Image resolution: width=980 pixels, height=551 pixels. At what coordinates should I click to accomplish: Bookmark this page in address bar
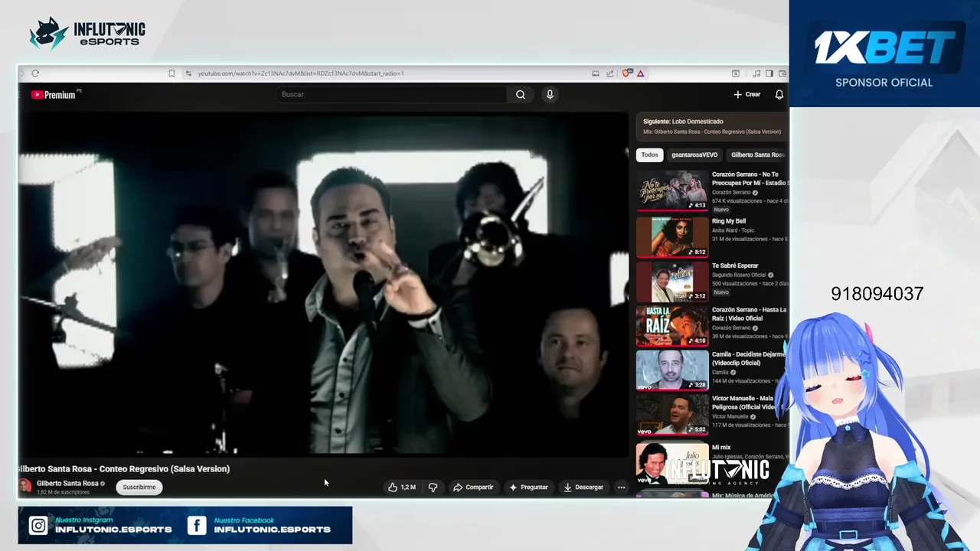[171, 73]
